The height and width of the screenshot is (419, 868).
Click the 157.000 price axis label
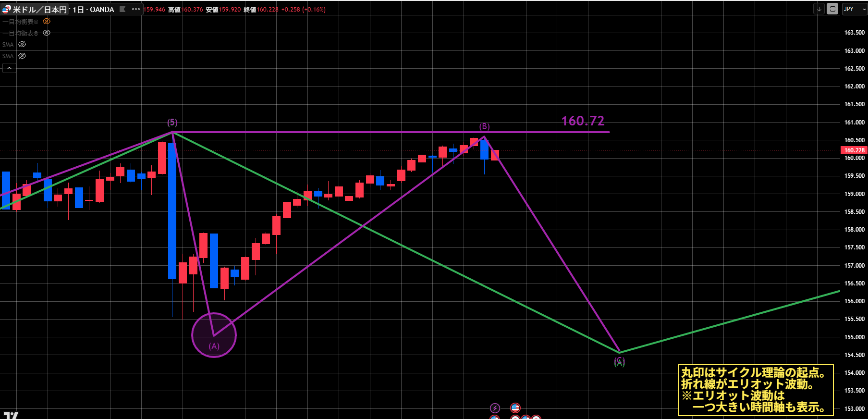855,266
